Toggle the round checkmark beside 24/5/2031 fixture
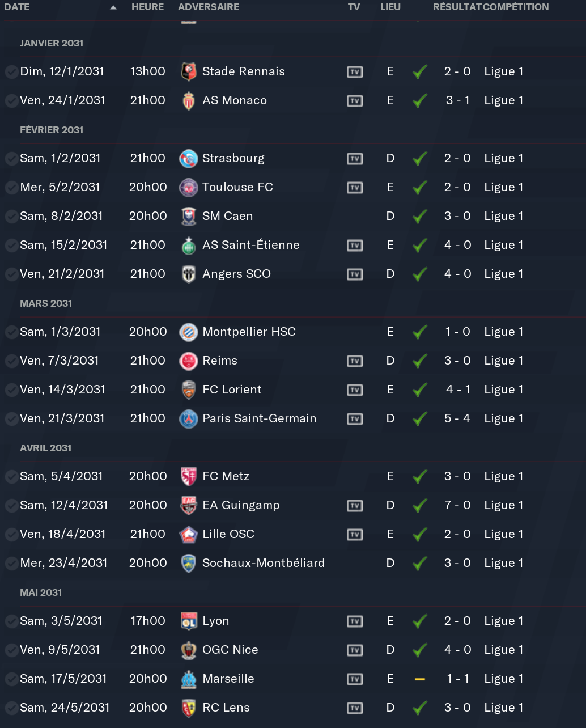The height and width of the screenshot is (728, 586). 11,708
